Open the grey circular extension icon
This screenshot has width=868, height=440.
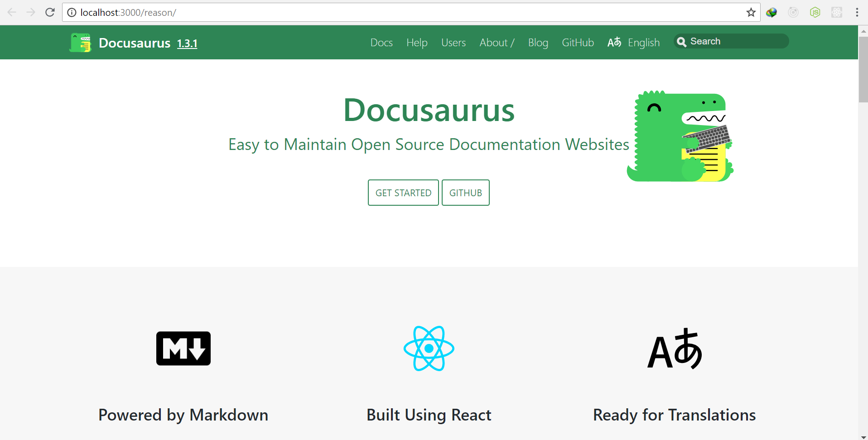coord(793,13)
